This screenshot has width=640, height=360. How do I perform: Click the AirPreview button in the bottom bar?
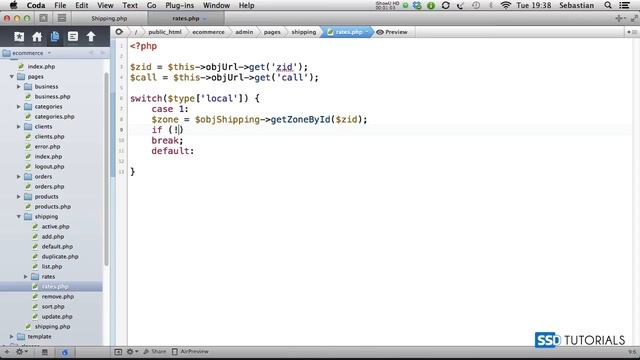tap(190, 351)
